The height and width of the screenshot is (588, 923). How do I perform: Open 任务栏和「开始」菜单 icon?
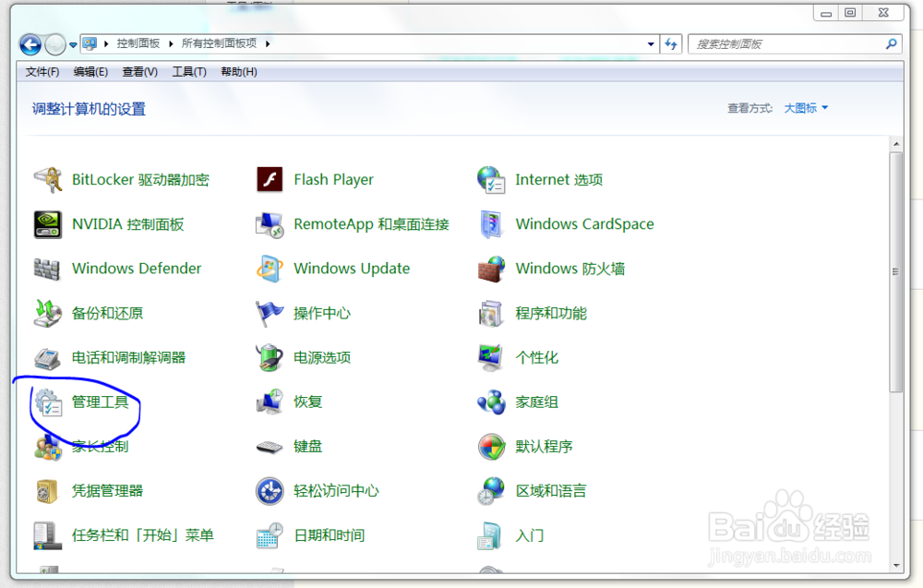47,535
